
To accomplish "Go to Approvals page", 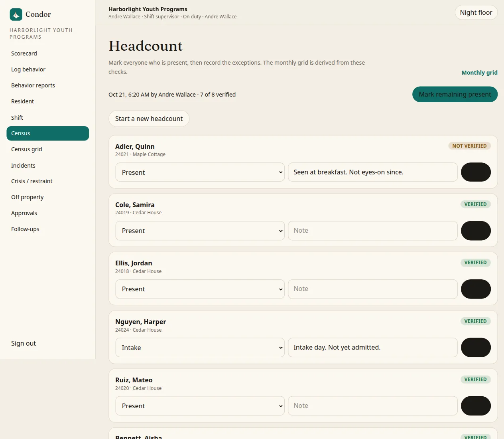I will pos(47,213).
